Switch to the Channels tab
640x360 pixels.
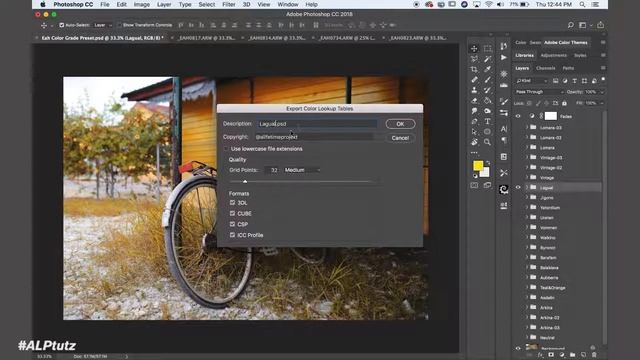pos(545,68)
